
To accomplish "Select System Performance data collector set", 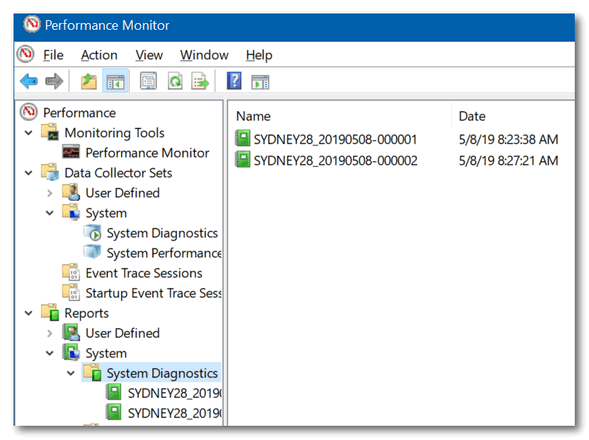I will pyautogui.click(x=164, y=253).
